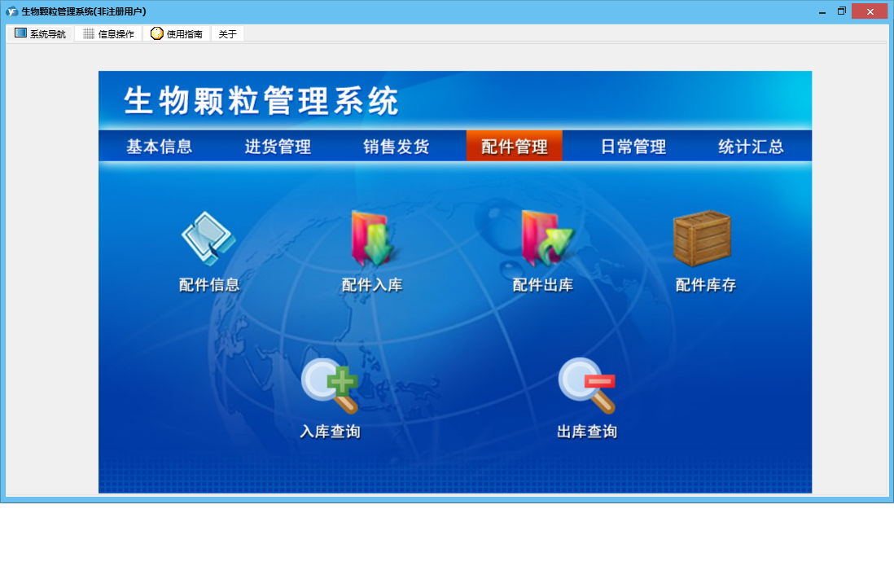Open the 使用指南 menu
Viewport: 894px width, 588px height.
point(177,33)
